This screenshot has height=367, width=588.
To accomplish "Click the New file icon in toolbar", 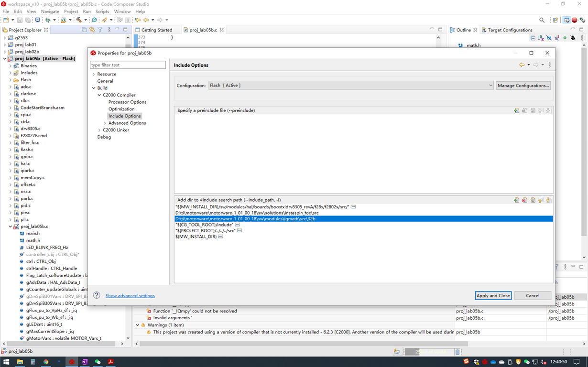I will 6,20.
